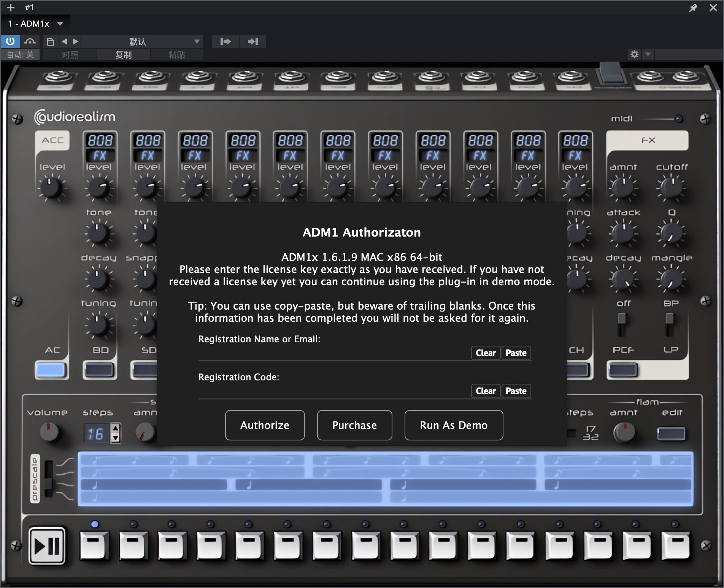Viewport: 724px width, 588px height.
Task: Clear the Registration Name field
Action: click(x=486, y=353)
